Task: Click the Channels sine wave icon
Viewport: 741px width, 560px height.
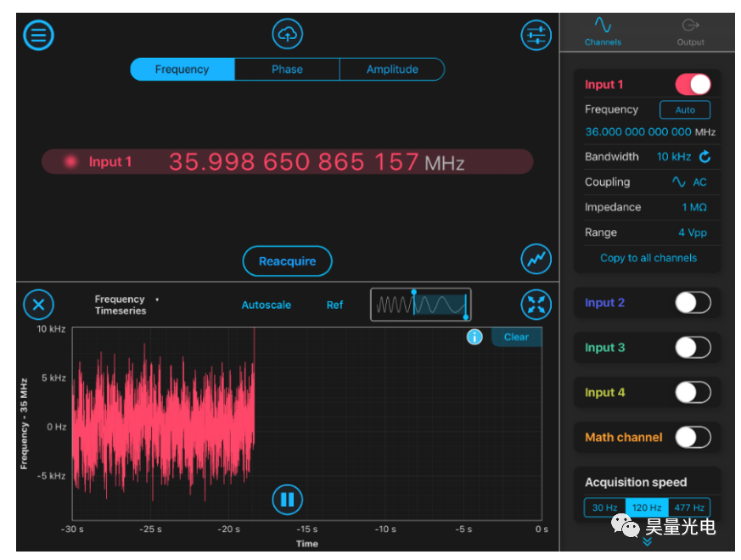Action: (603, 25)
